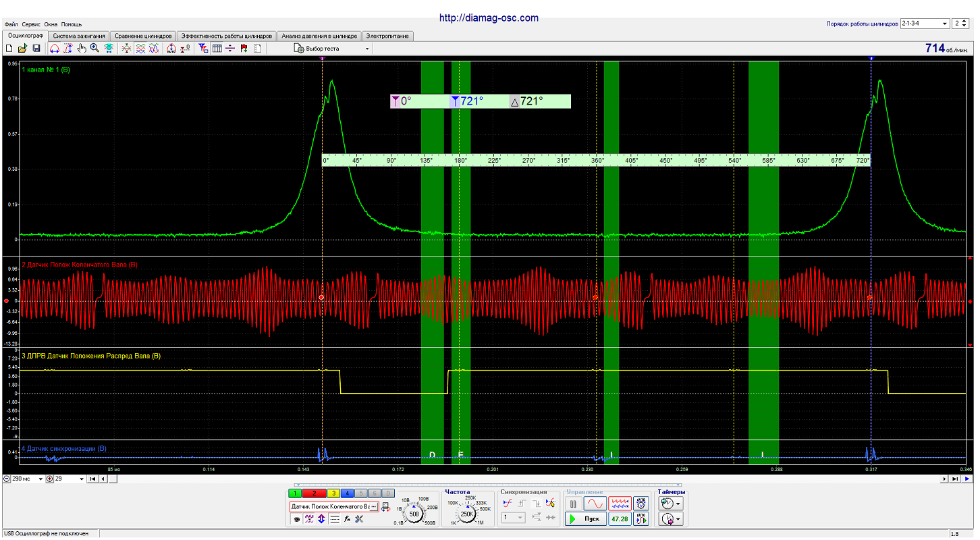Viewport: 980px width, 540px height.
Task: Open the top timer dropdown in Таймеры
Action: pos(671,504)
